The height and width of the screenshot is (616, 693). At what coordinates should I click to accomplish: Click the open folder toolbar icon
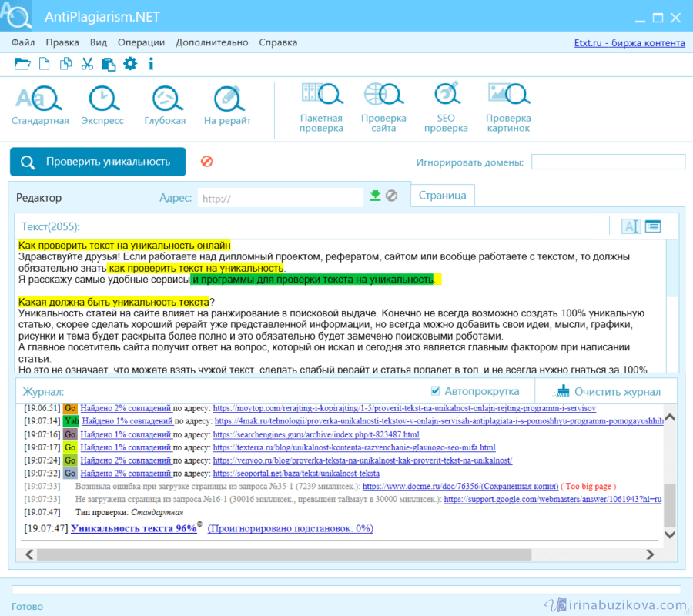pyautogui.click(x=22, y=64)
